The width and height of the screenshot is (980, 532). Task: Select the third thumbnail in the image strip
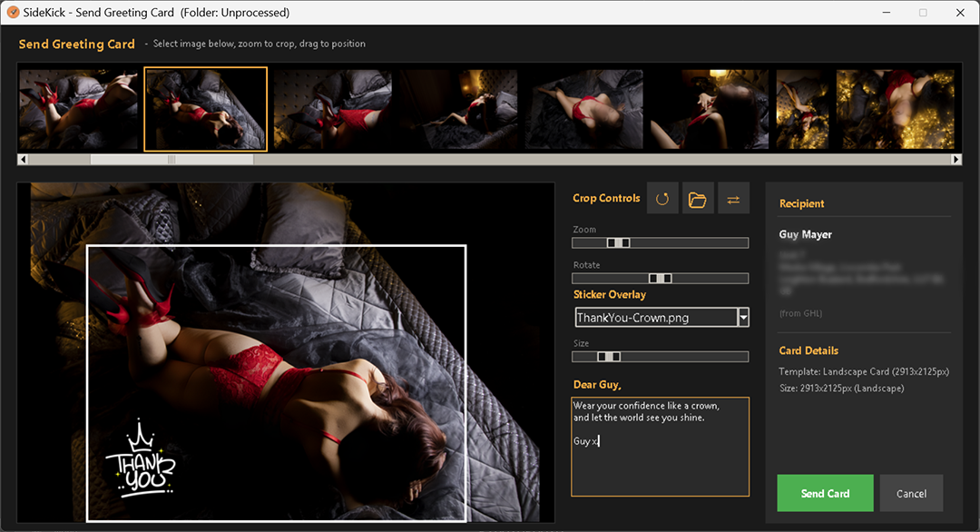(333, 109)
